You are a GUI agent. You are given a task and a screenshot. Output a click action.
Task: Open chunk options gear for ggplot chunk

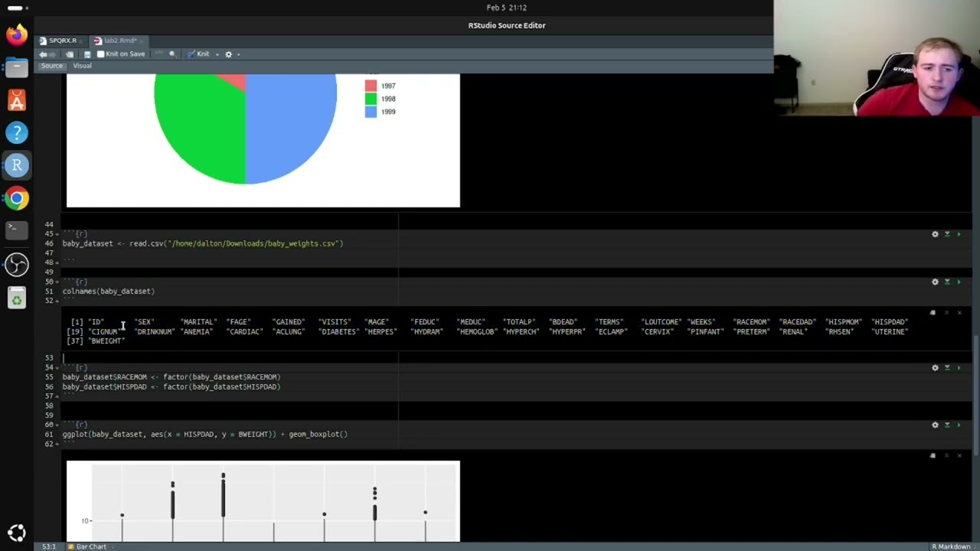(x=935, y=425)
